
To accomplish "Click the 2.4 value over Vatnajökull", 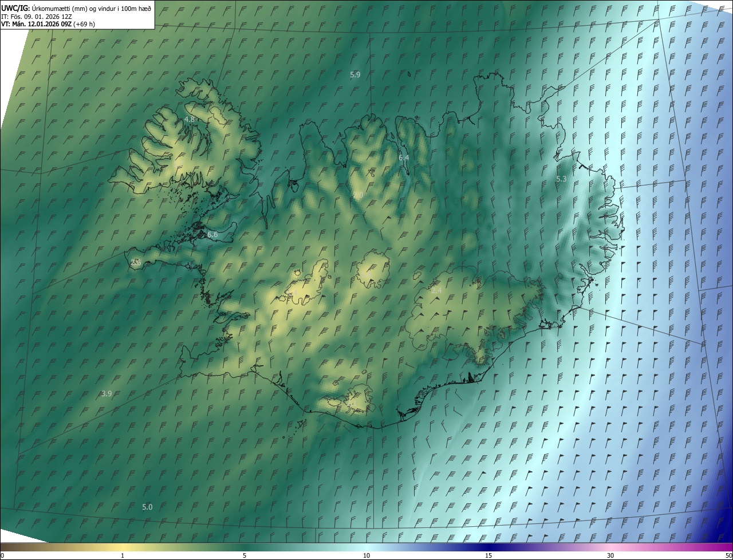I will (436, 291).
